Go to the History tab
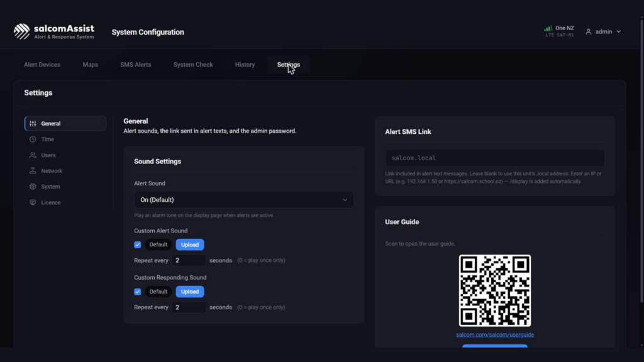 coord(245,65)
